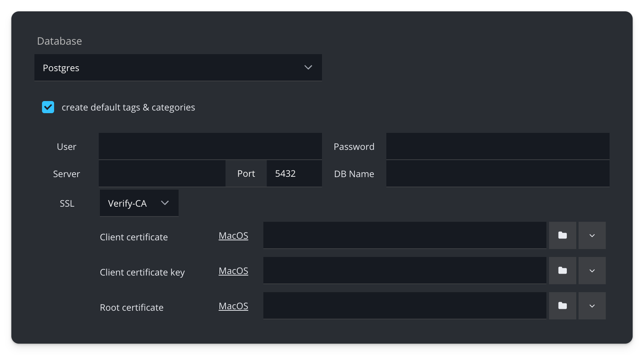Click folder icon for Client certificate key
This screenshot has width=644, height=355.
coord(562,271)
